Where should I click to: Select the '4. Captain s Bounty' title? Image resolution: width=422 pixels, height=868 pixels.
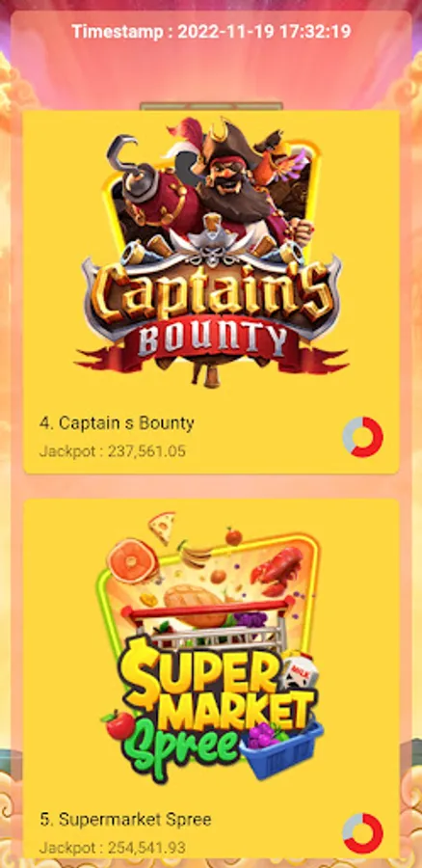pyautogui.click(x=117, y=423)
